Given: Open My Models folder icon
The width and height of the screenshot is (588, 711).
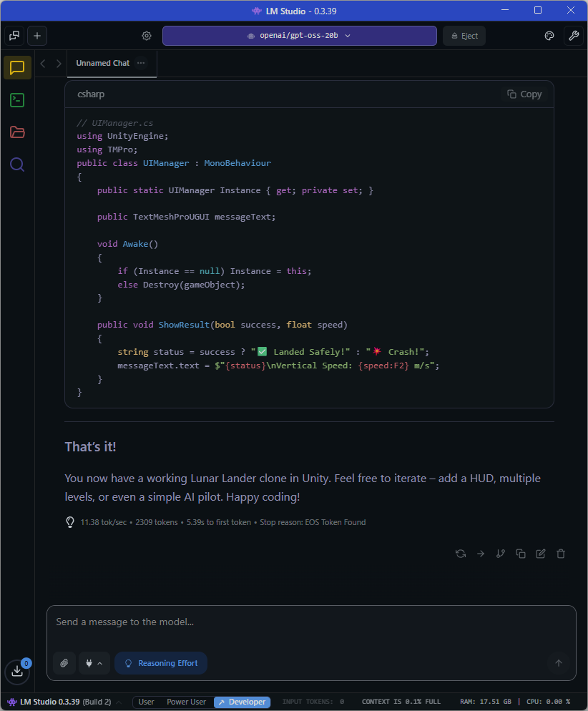Looking at the screenshot, I should click(x=17, y=132).
